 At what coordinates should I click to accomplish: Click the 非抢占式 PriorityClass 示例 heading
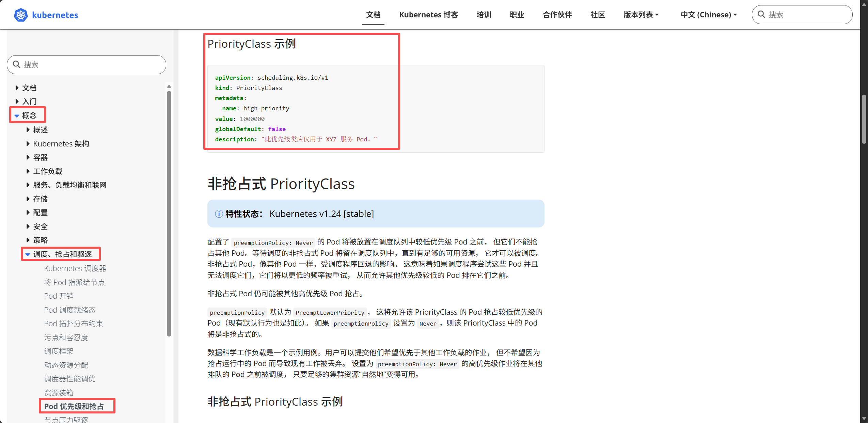275,402
